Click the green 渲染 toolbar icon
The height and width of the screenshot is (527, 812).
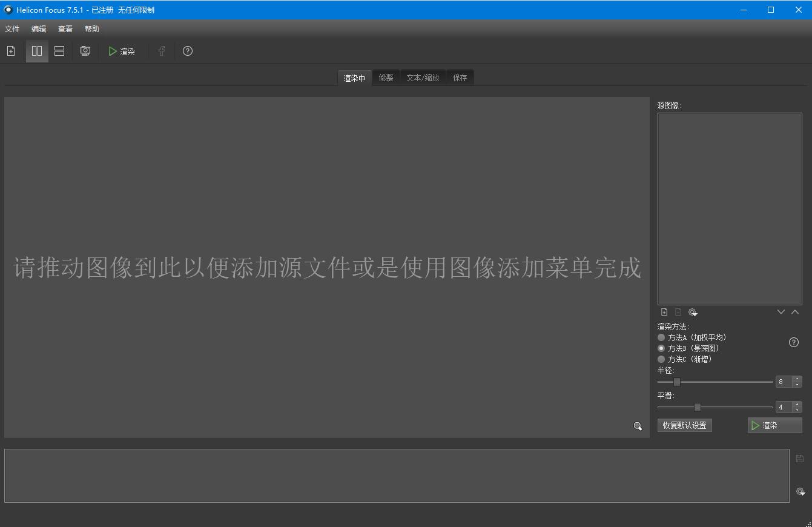[121, 51]
